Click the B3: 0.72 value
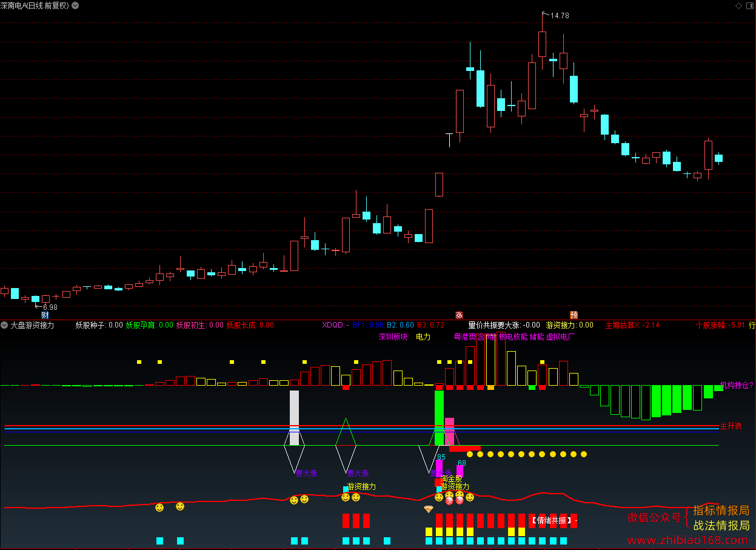Screen dimensions: 756x550 coord(430,325)
